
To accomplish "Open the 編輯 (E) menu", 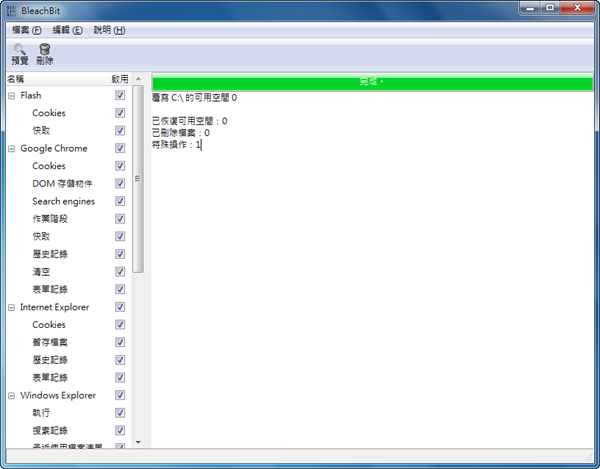I will [x=67, y=30].
